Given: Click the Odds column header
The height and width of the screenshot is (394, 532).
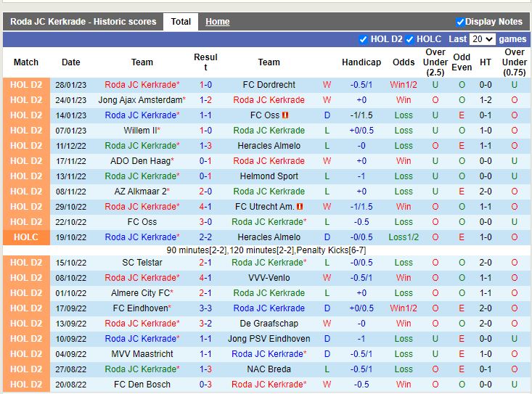Looking at the screenshot, I should pyautogui.click(x=404, y=62).
